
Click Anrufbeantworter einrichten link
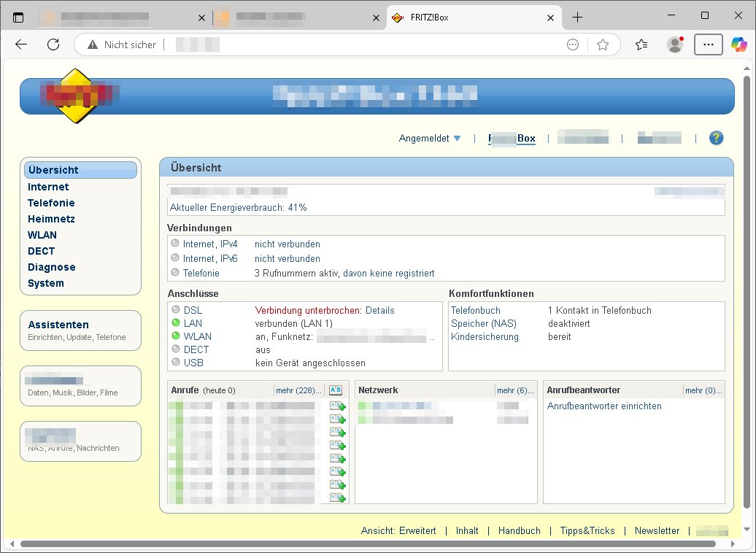pos(604,406)
